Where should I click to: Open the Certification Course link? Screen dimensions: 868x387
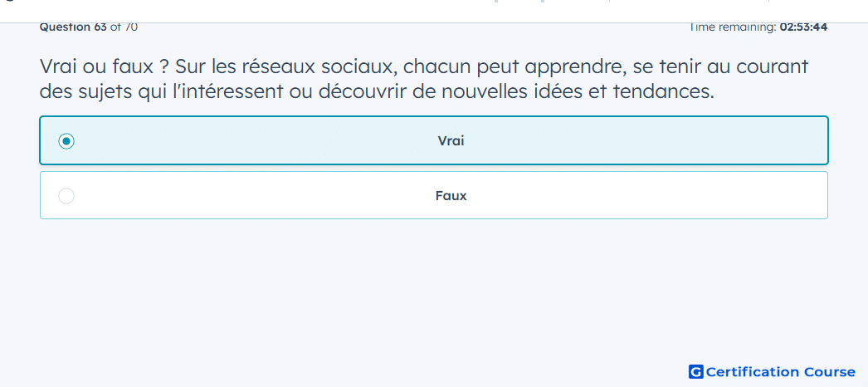pos(772,371)
